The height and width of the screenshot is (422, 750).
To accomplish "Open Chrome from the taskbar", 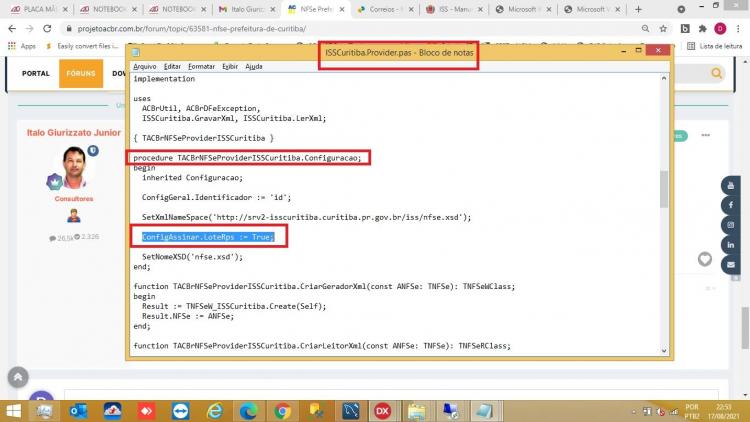I will click(283, 411).
